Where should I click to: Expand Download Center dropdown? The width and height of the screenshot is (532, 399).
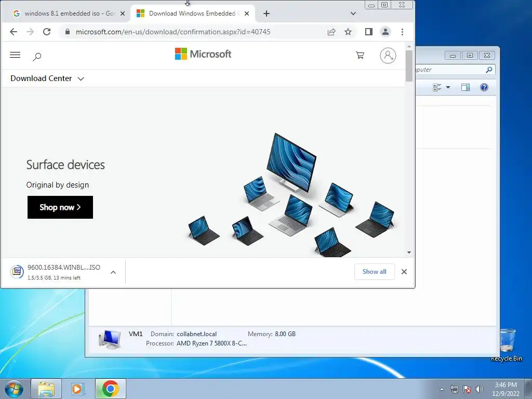[x=81, y=79]
